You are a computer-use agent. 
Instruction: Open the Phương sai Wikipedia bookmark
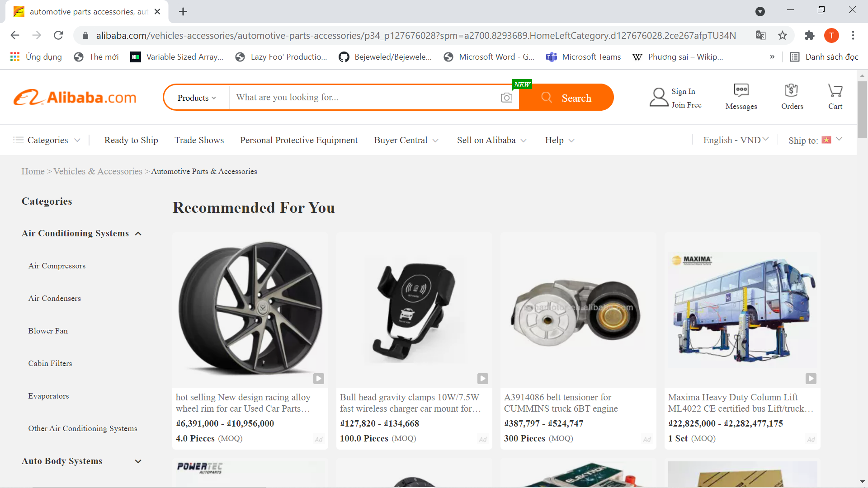point(678,56)
